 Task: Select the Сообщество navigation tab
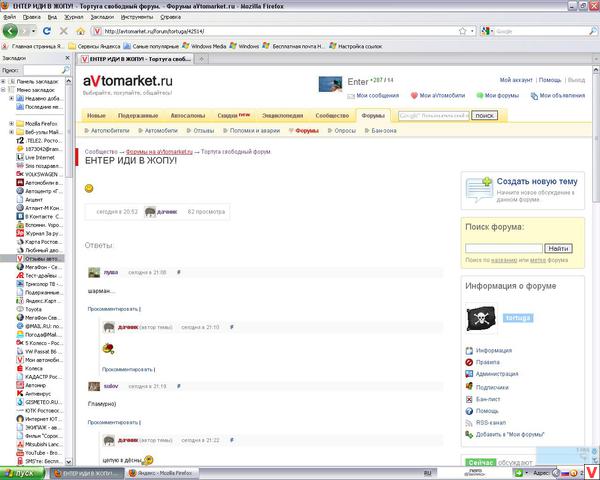(332, 116)
